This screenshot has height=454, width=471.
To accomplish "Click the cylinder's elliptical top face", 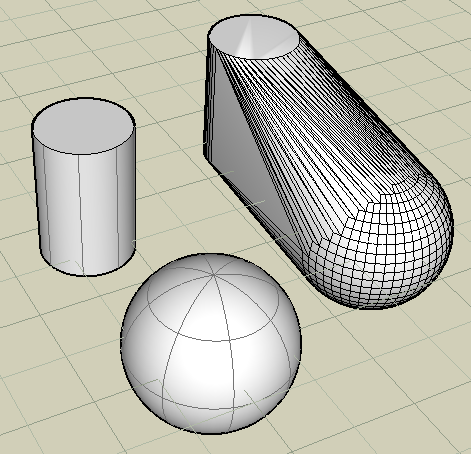I will [x=83, y=126].
